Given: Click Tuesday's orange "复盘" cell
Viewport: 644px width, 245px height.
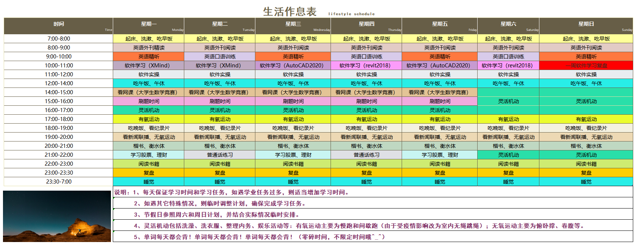Looking at the screenshot, I should point(220,173).
